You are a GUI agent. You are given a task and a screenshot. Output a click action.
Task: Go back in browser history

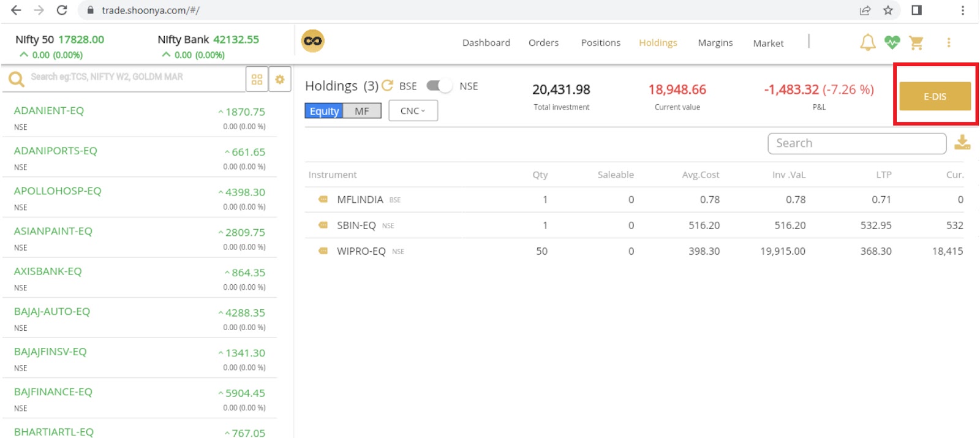[17, 10]
